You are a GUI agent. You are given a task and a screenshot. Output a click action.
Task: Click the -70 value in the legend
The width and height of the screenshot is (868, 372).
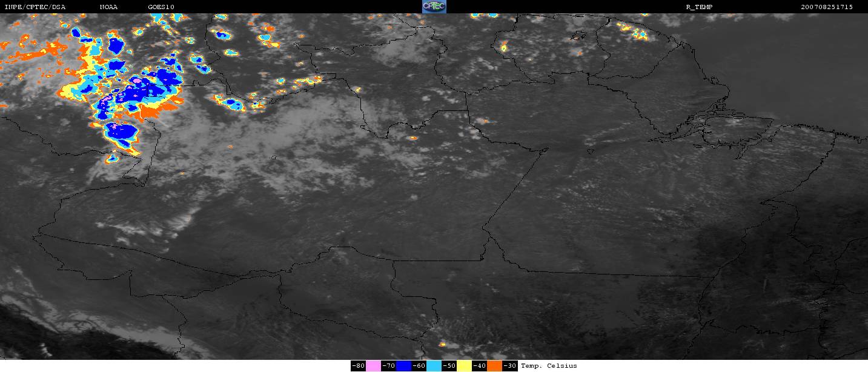pos(388,366)
